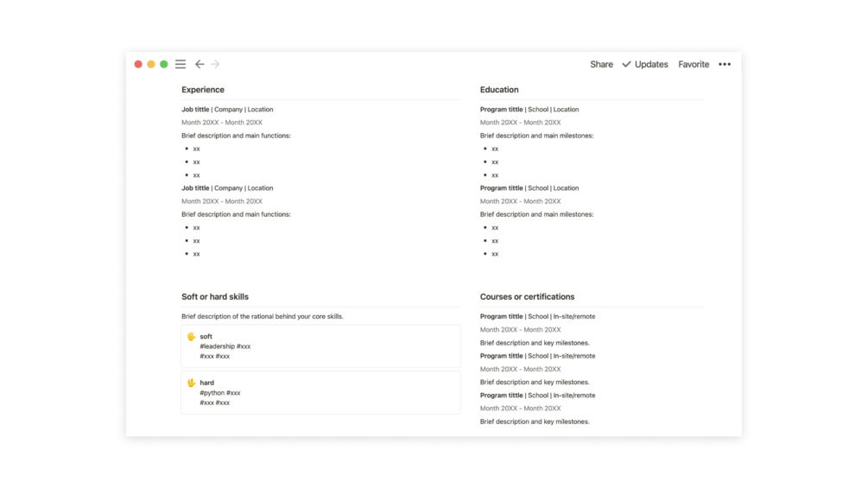Mark page as Favorite

click(x=694, y=64)
